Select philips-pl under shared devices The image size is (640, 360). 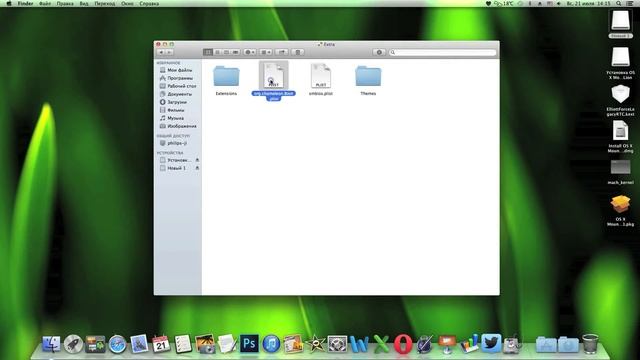(x=173, y=143)
